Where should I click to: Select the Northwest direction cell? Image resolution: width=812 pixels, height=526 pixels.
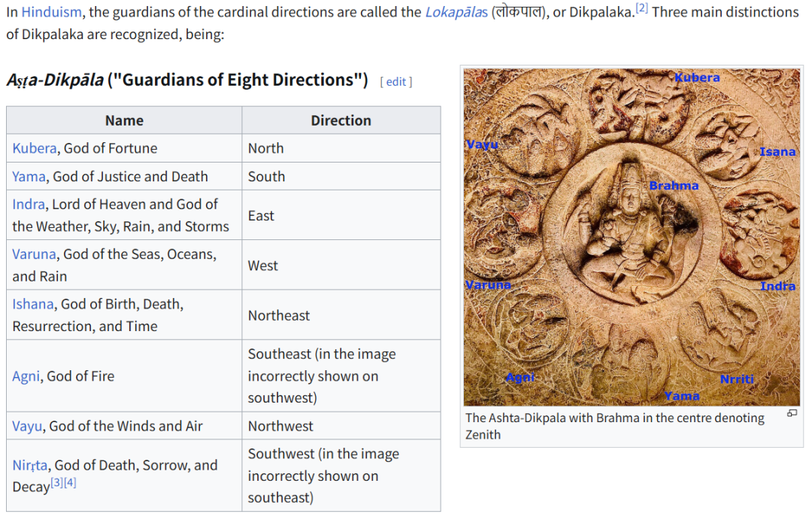[341, 426]
